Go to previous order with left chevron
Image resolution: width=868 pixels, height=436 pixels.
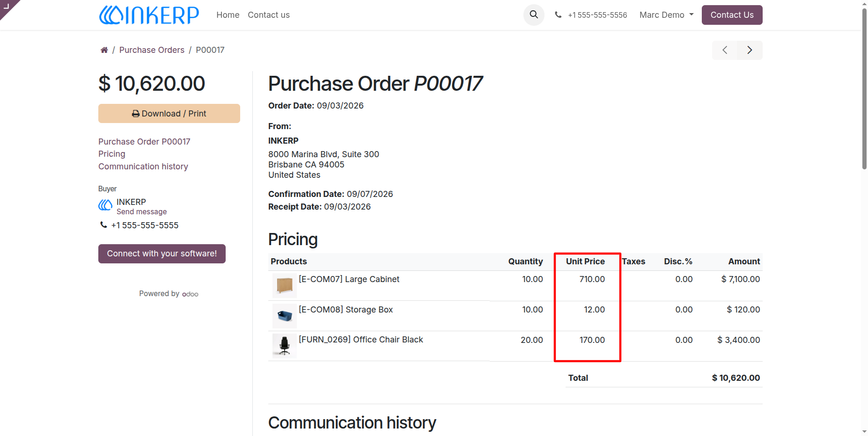click(725, 50)
